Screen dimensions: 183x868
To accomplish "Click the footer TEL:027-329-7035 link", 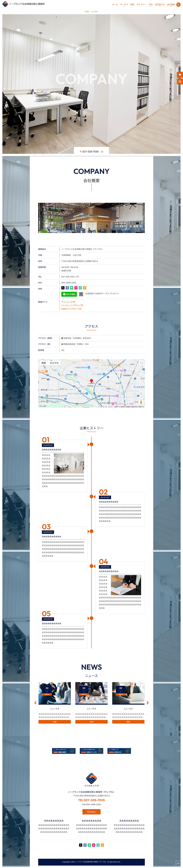I will click(x=92, y=800).
